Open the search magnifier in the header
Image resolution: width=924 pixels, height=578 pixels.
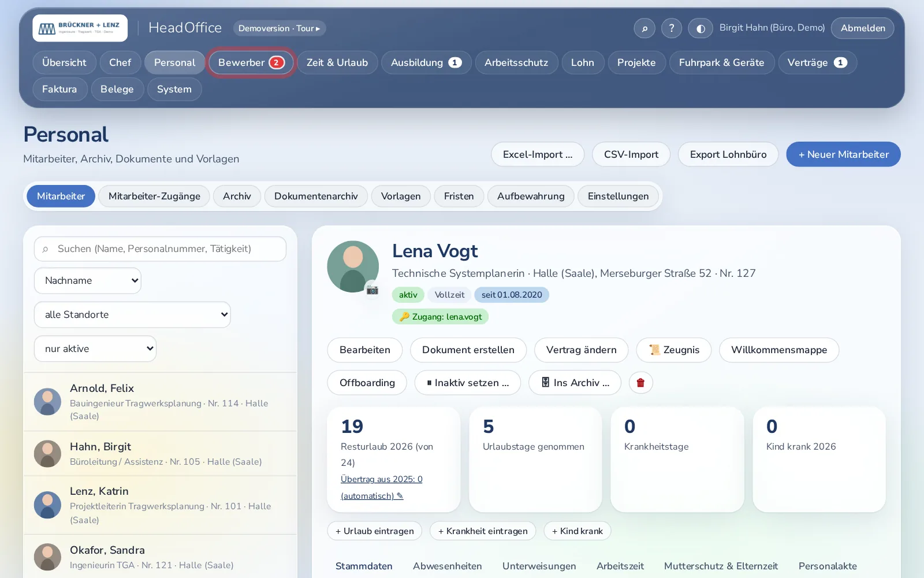[644, 28]
